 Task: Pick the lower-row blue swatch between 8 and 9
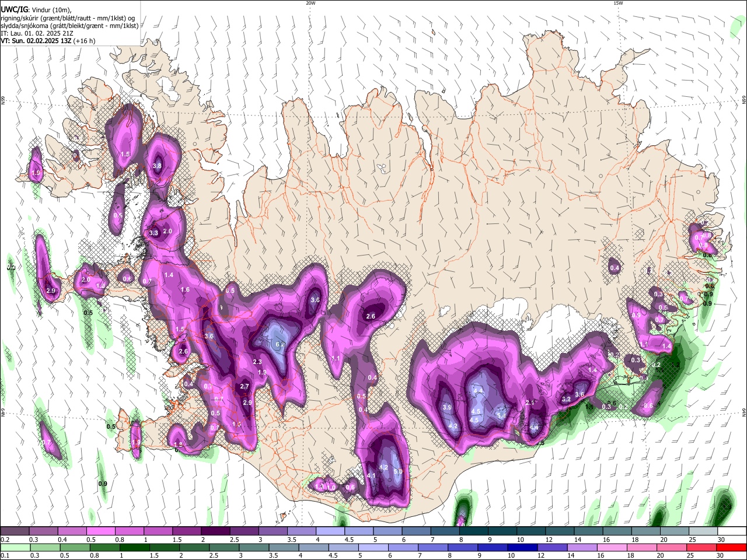point(463,547)
